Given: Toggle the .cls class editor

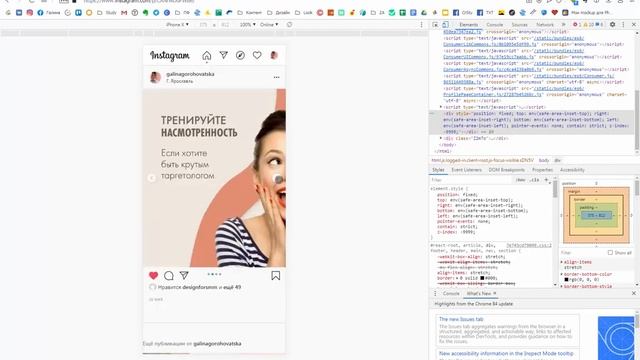Looking at the screenshot, I should pyautogui.click(x=534, y=180).
